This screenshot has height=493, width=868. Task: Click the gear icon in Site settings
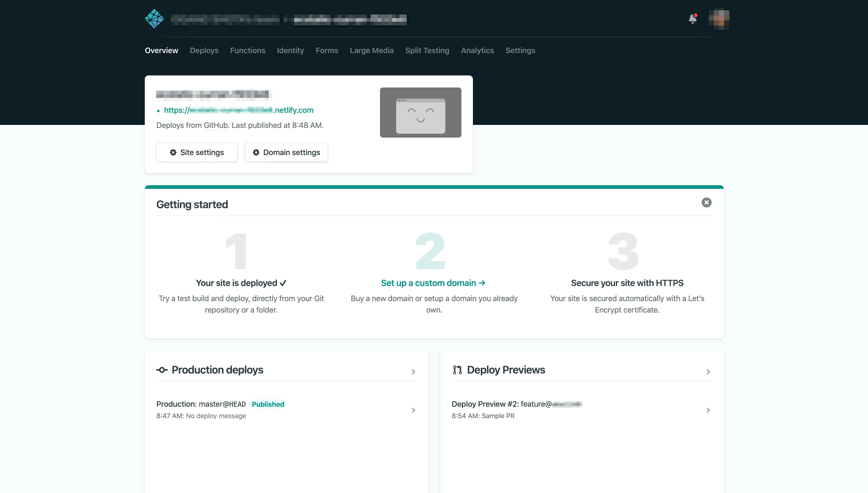click(x=173, y=152)
